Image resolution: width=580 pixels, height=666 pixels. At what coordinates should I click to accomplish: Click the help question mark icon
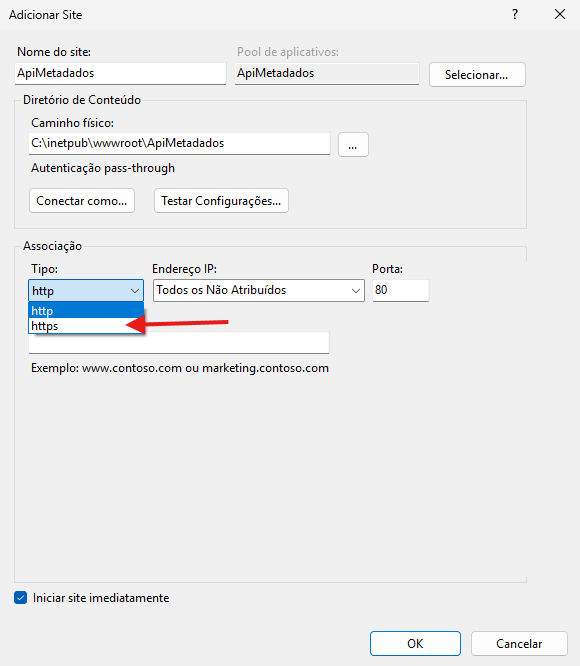515,14
